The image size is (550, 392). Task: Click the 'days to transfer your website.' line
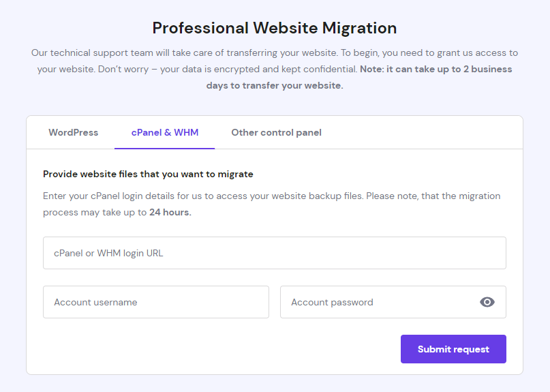tap(275, 85)
